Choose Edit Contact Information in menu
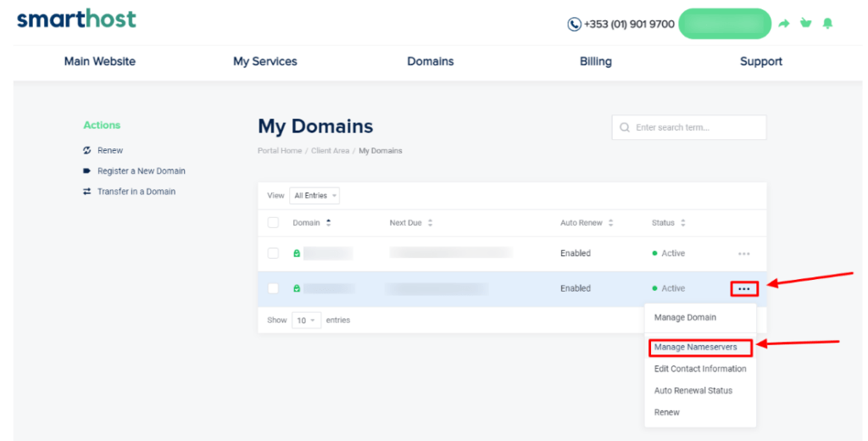The image size is (868, 441). (699, 369)
